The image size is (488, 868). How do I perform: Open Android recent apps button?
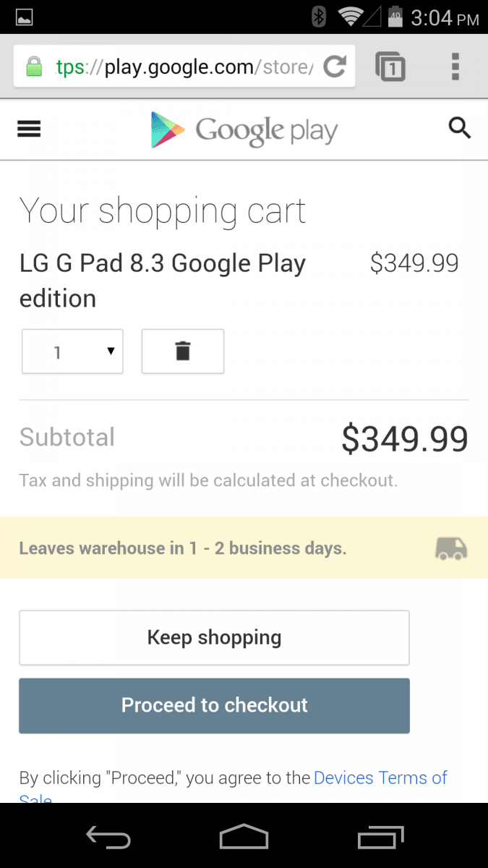point(380,837)
